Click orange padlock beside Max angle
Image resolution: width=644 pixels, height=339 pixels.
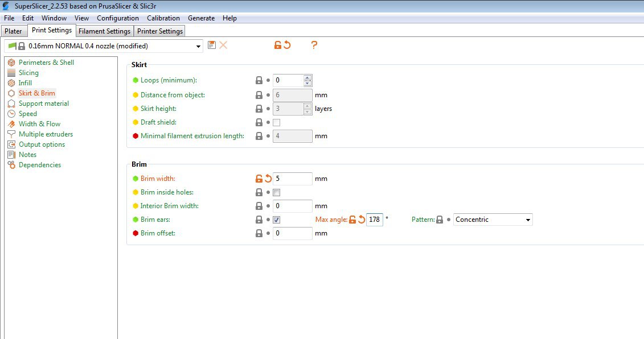pos(352,220)
